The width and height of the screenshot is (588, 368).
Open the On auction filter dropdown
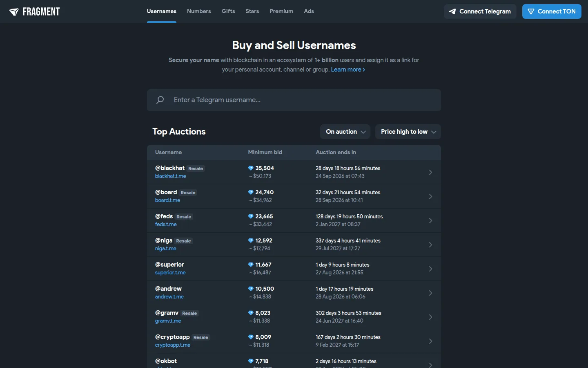[x=345, y=132]
